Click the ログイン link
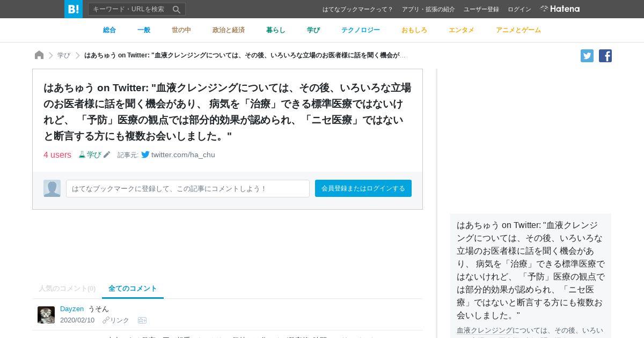The image size is (644, 338). pyautogui.click(x=519, y=9)
